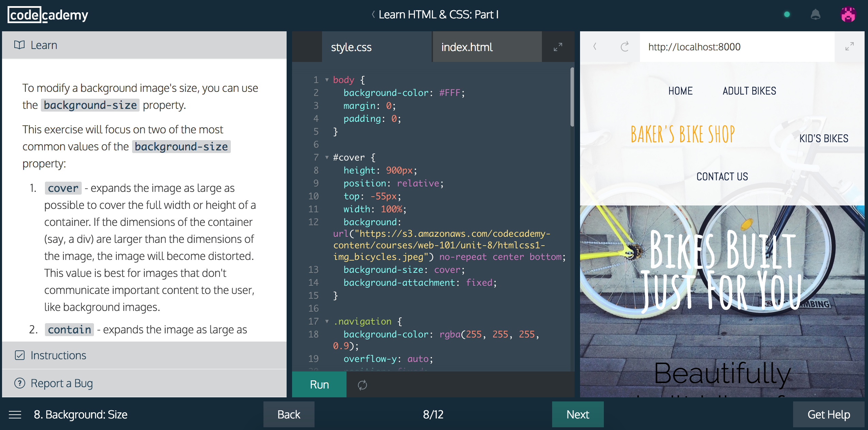Click the green status dot
Screen dimensions: 868x430
pyautogui.click(x=787, y=14)
